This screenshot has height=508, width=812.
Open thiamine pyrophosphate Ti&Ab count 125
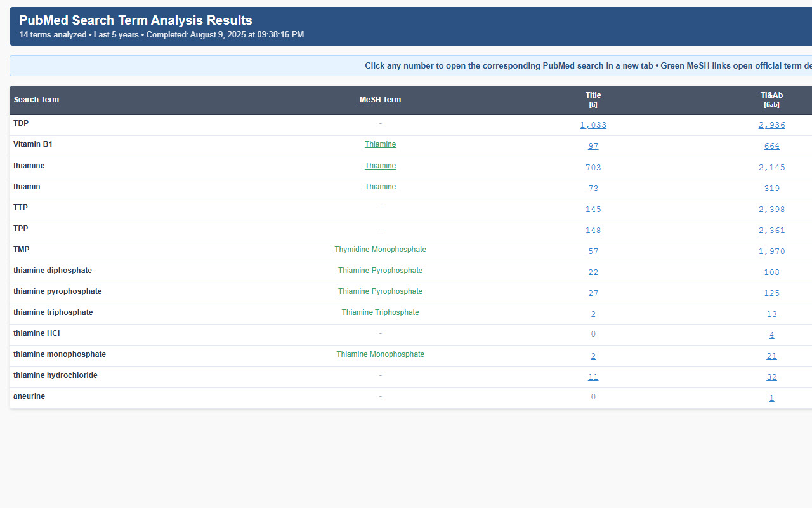point(771,293)
